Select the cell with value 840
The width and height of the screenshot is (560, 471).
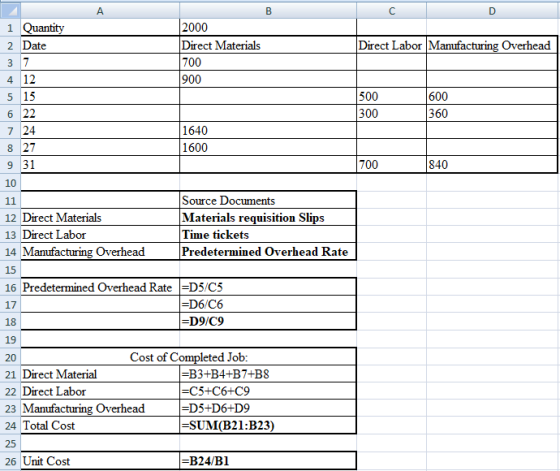492,165
